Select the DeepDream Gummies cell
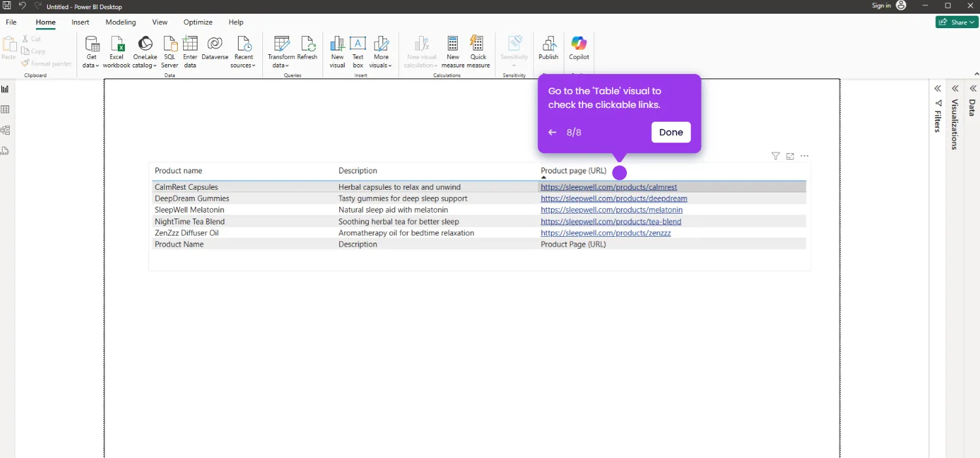The height and width of the screenshot is (458, 980). point(192,198)
